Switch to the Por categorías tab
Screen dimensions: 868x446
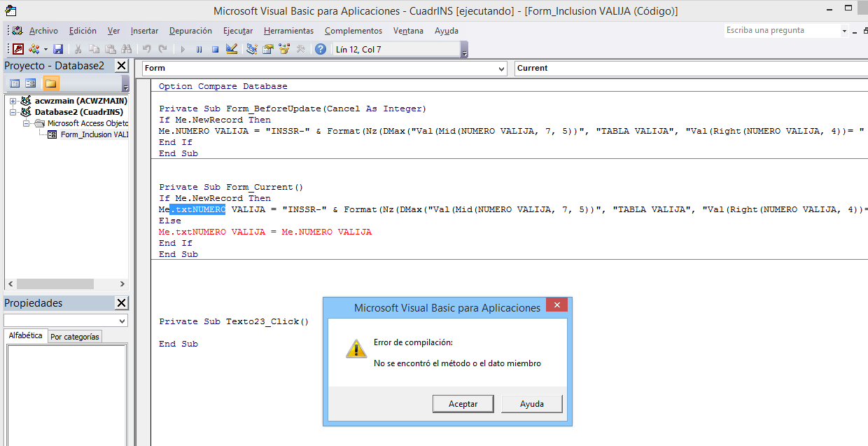point(75,337)
